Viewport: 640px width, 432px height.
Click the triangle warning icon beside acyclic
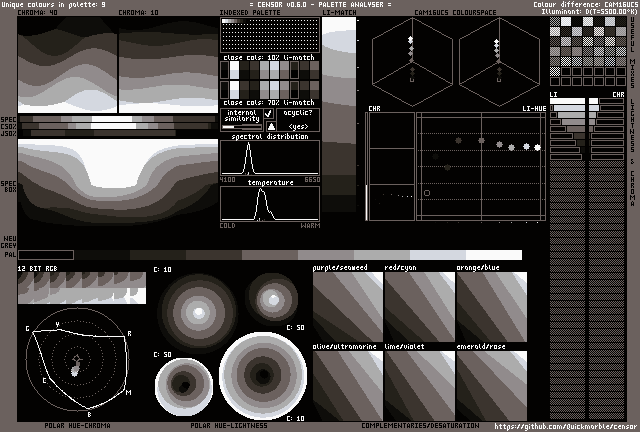271,126
